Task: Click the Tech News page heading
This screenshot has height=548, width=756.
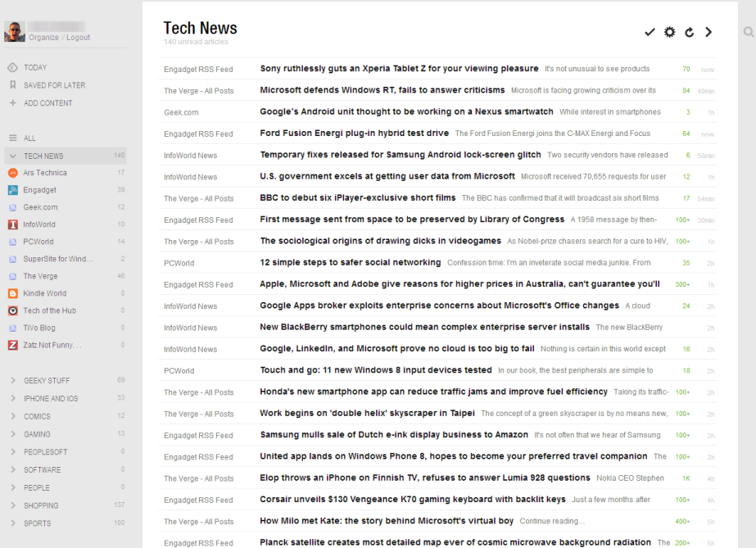Action: pyautogui.click(x=200, y=28)
